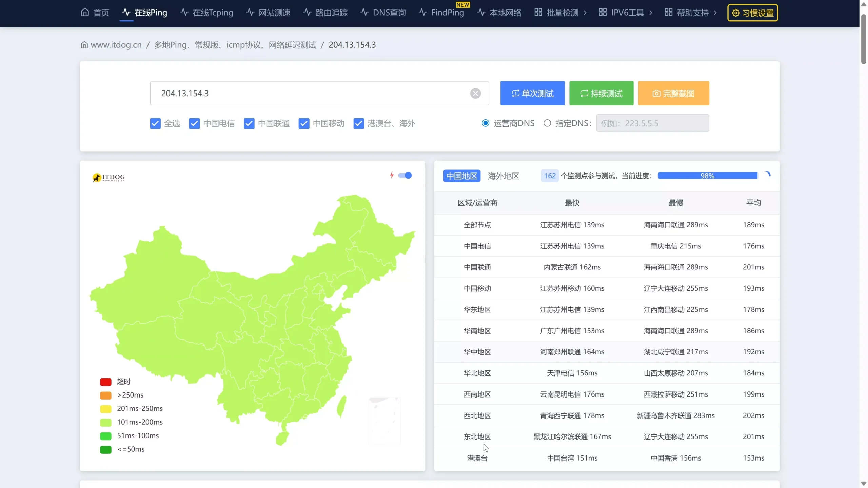Click the loading spinner beside the progress bar
This screenshot has height=488, width=868.
click(768, 175)
